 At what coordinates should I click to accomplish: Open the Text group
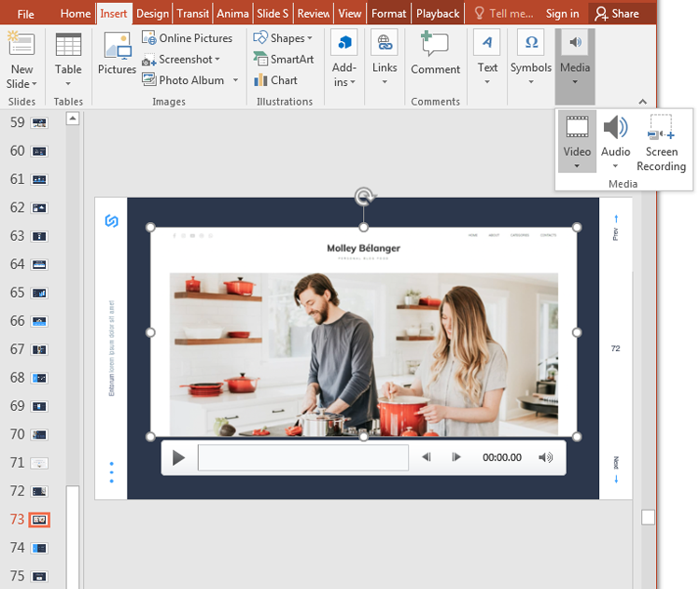coord(487,58)
